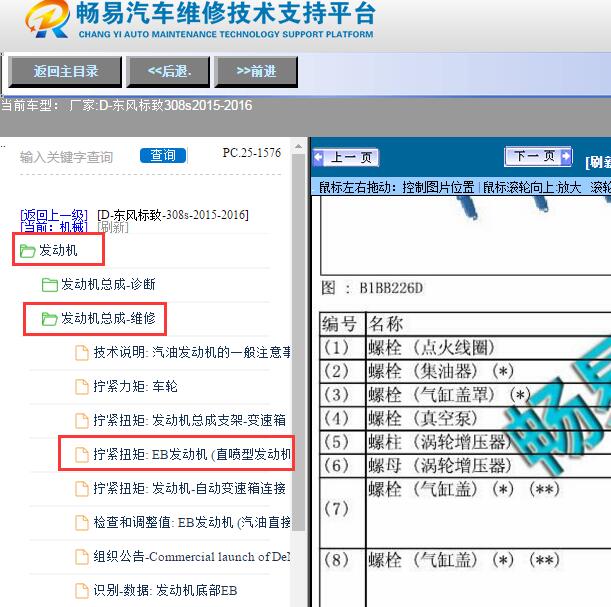611x607 pixels.
Task: Open 拧紧扭矩: 发动机-自动变速箱连接 document
Action: pyautogui.click(x=189, y=488)
